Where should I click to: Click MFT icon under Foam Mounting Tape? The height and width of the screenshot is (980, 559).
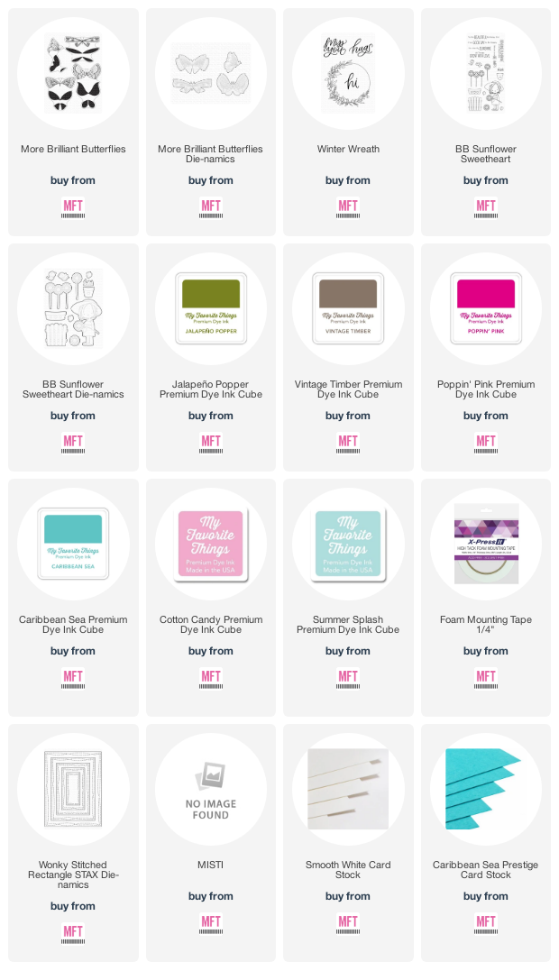486,678
